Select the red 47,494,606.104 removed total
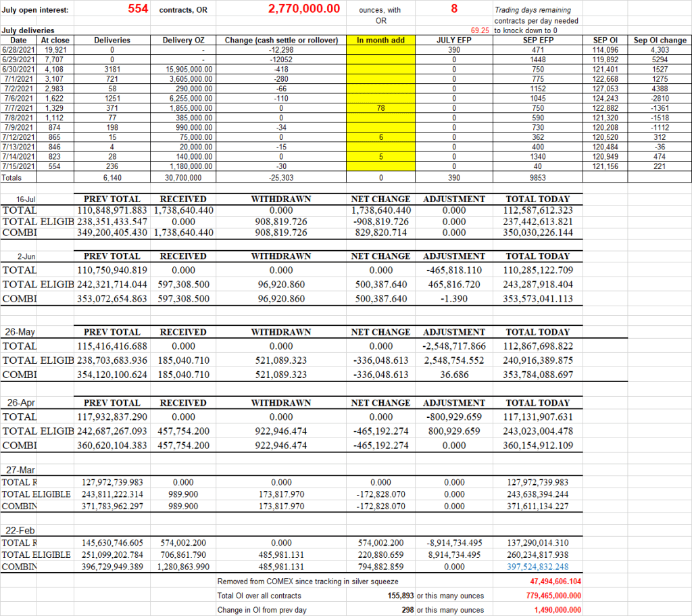692x616 pixels. [551, 582]
